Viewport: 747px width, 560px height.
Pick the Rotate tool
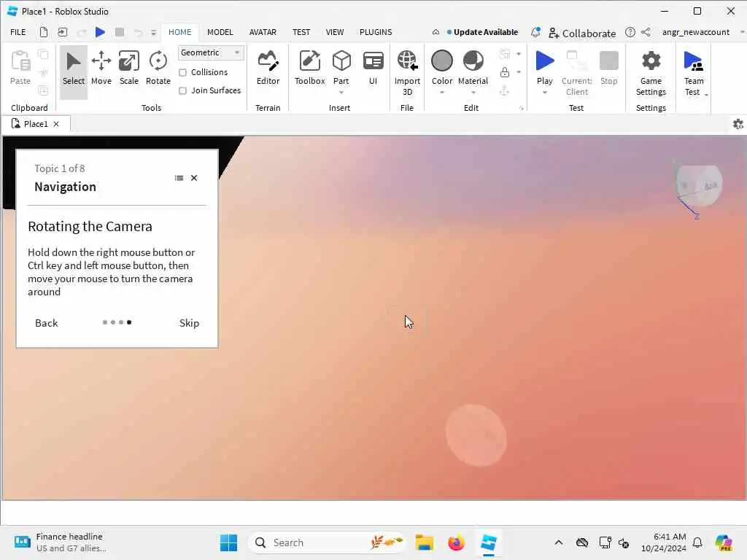click(x=158, y=69)
